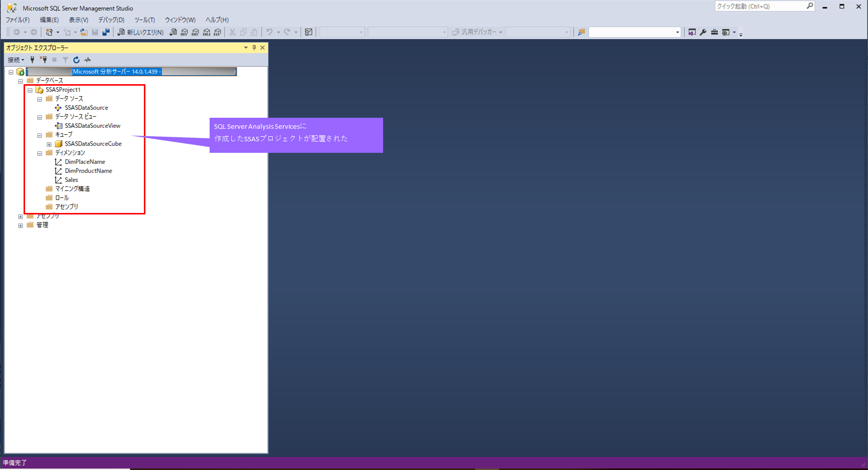Select the ロール folder
Screen dimensions: 868x470
(62, 198)
